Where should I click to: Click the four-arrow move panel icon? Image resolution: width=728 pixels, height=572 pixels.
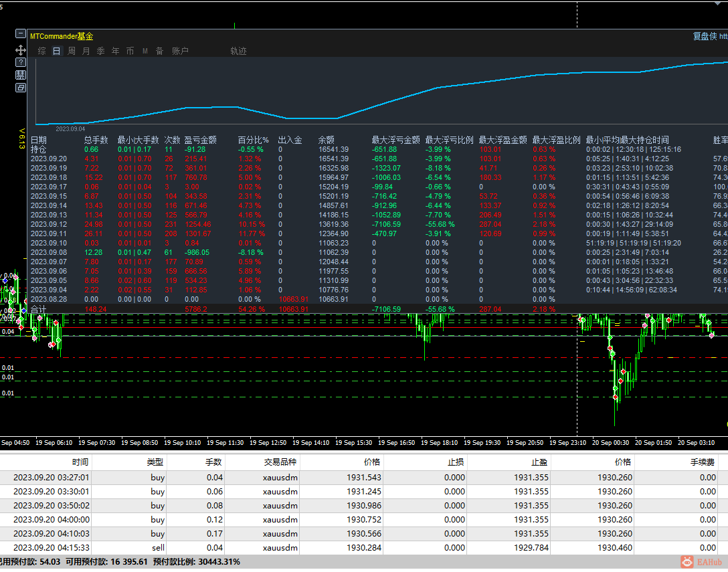pos(20,50)
